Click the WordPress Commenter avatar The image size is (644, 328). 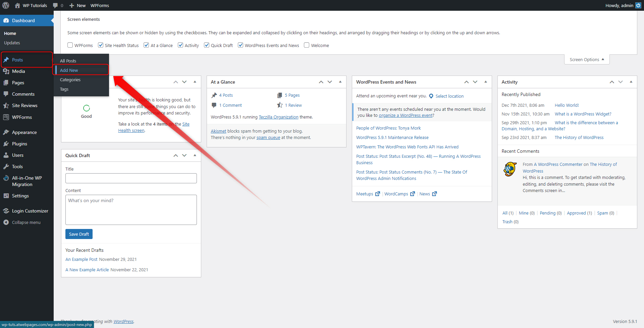[510, 169]
